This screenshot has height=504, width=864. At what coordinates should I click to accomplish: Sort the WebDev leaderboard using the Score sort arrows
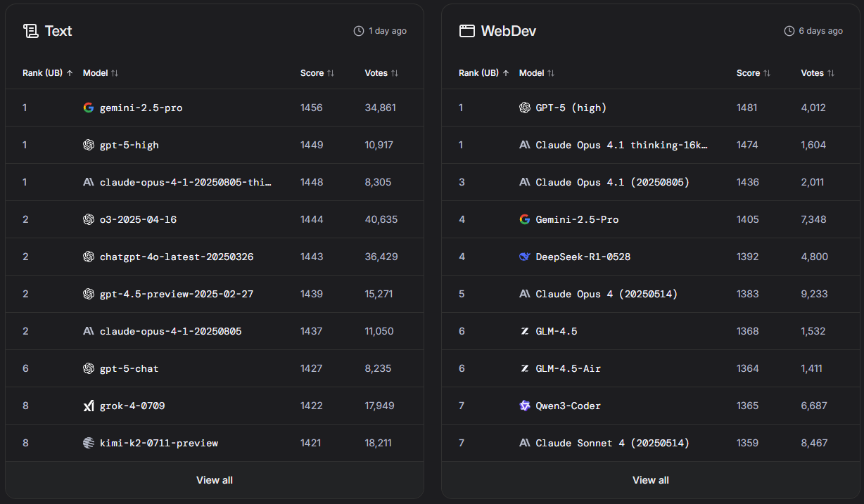767,73
